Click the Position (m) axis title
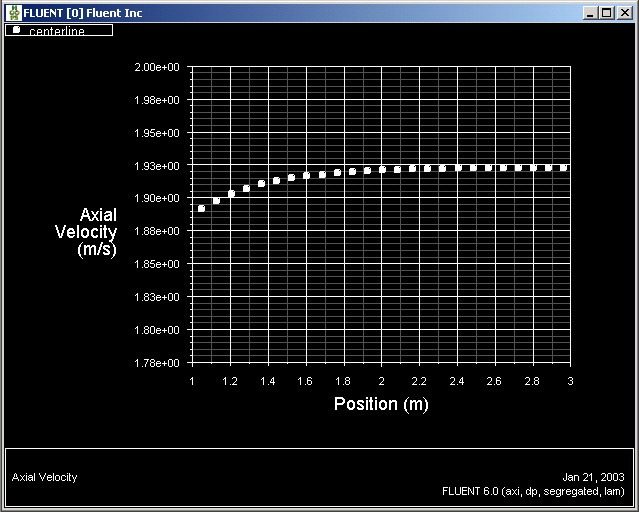The height and width of the screenshot is (512, 639). pyautogui.click(x=381, y=404)
